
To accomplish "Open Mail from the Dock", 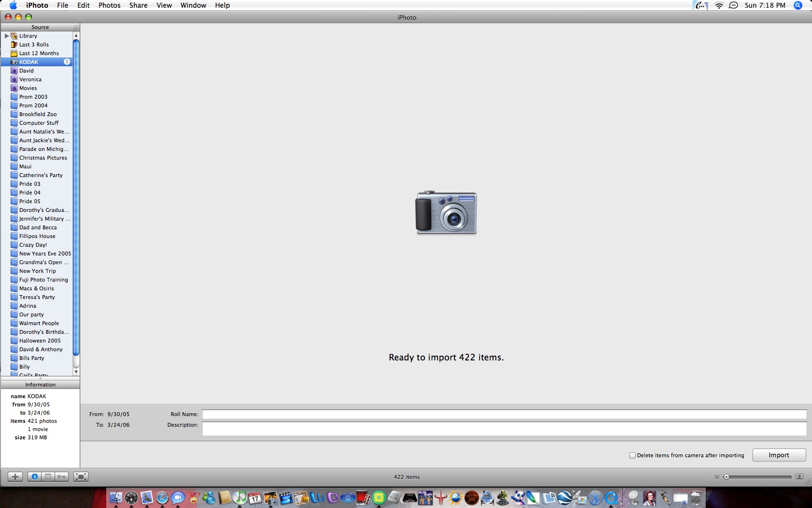I will (x=146, y=497).
